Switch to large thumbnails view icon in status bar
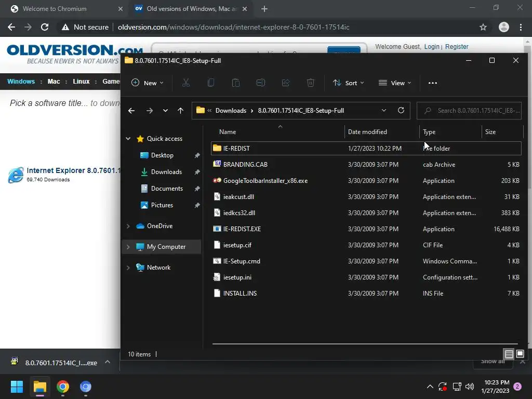The image size is (532, 399). pyautogui.click(x=520, y=354)
